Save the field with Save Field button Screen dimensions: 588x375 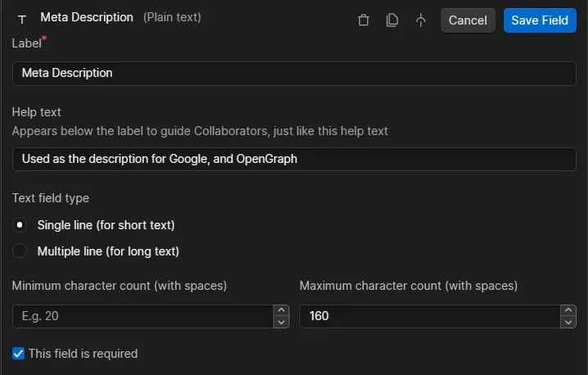[539, 20]
